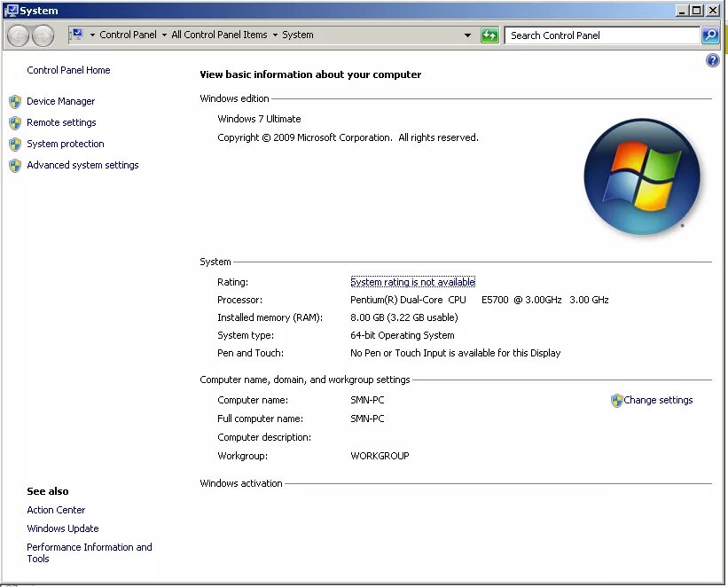Screen dimensions: 728x587
Task: Click the shield icon beside System protection
Action: (x=15, y=145)
